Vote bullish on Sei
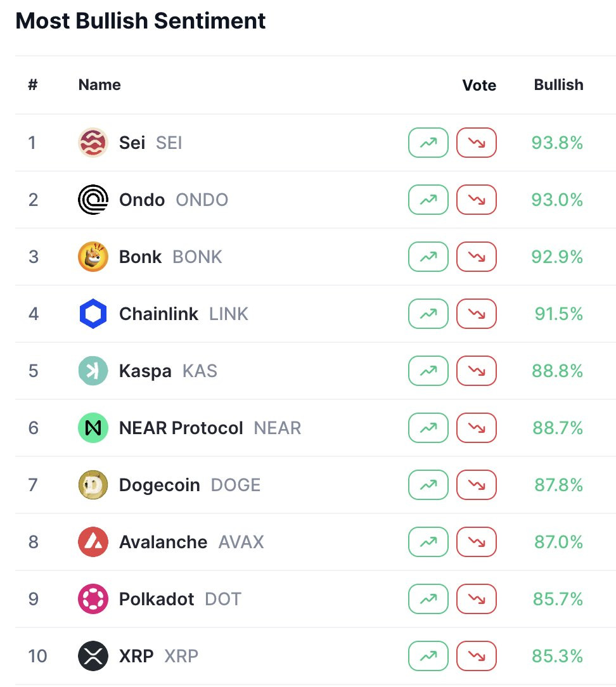This screenshot has width=616, height=687. coord(428,143)
